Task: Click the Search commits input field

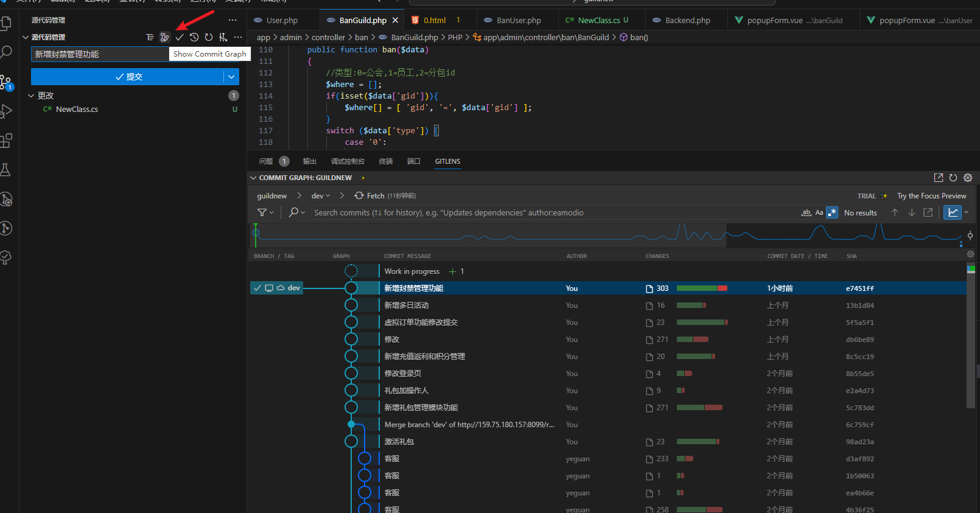Action: 554,212
